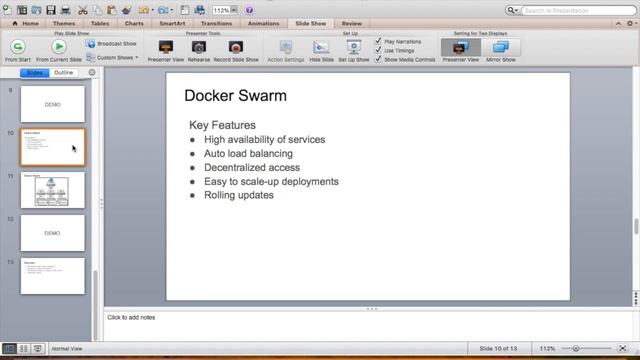Open Presenter View in Presenter Tools
This screenshot has width=640, height=360.
click(x=166, y=51)
